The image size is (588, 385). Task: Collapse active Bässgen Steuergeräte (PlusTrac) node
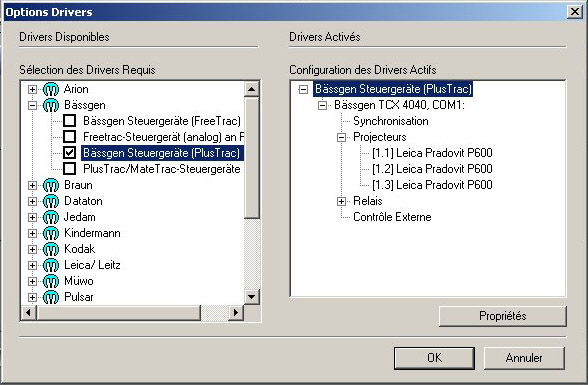pos(303,89)
